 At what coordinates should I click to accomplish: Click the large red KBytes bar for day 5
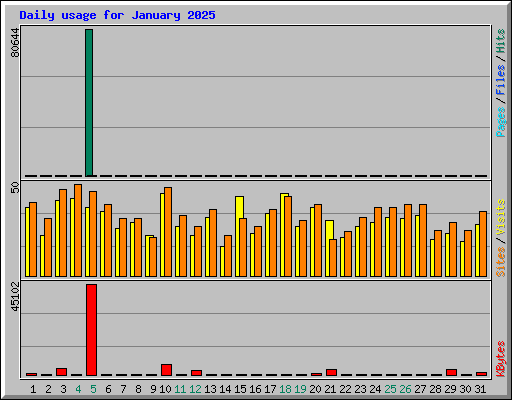point(91,330)
